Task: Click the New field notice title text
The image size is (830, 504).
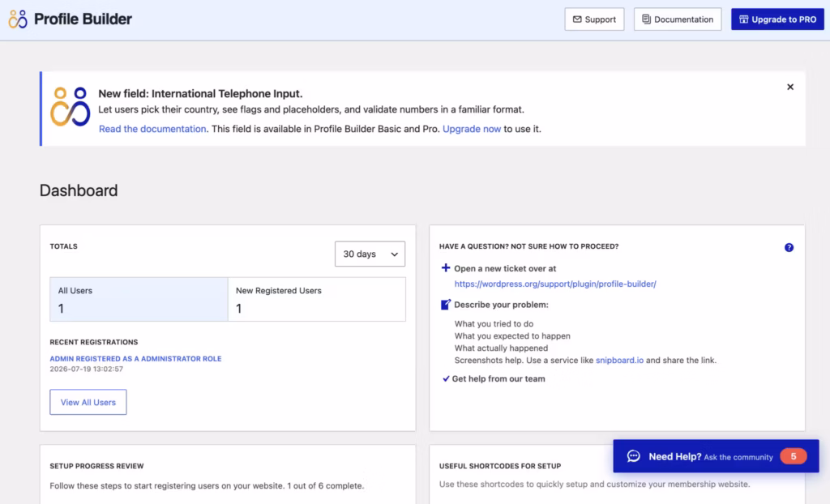Action: [201, 94]
